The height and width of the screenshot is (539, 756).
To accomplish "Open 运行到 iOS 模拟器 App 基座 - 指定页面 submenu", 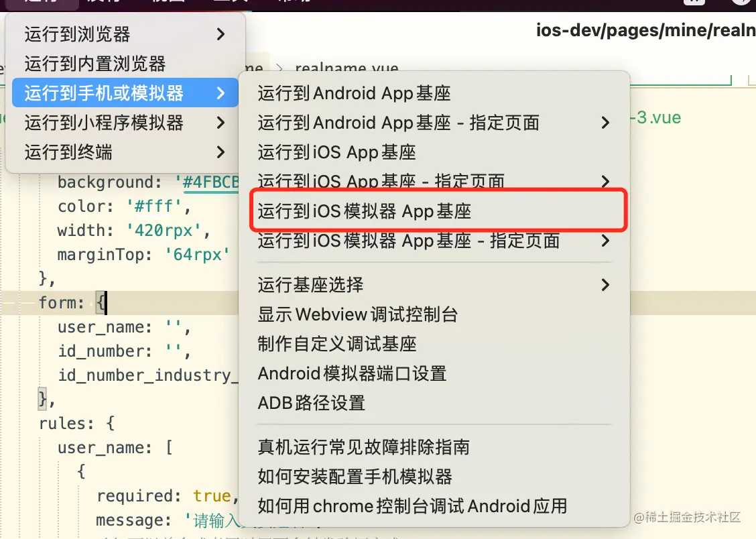I will point(434,240).
